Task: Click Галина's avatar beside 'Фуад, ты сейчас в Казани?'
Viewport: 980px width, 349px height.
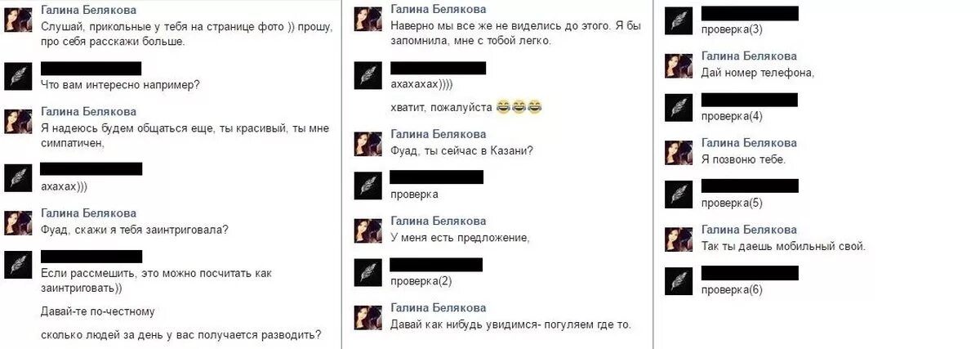Action: (x=368, y=143)
